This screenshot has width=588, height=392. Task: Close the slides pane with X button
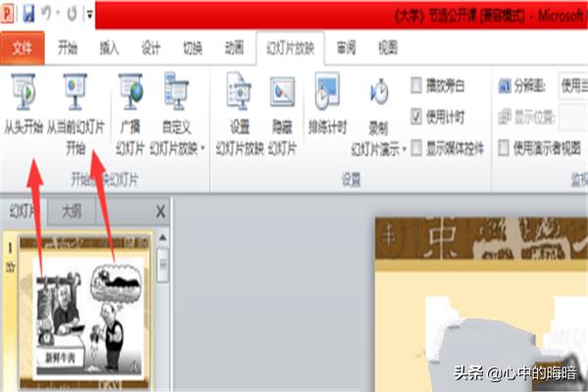click(x=161, y=211)
